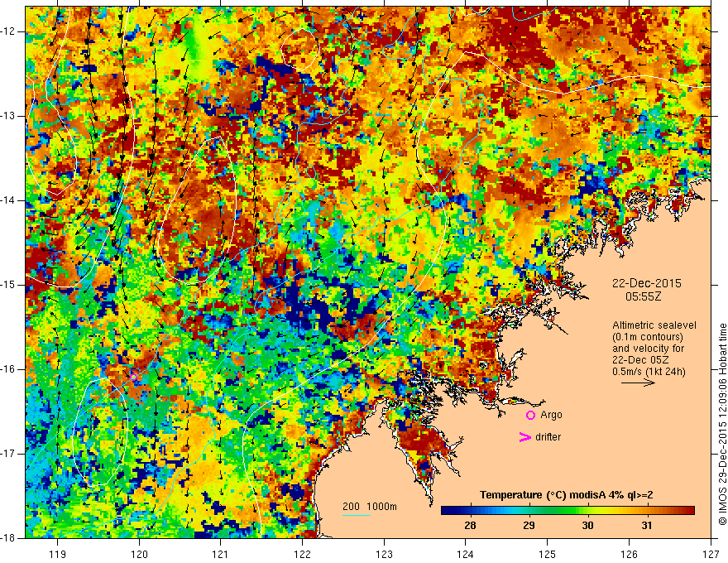Click the '05:55Z' time text
The height and width of the screenshot is (563, 728).
point(643,296)
